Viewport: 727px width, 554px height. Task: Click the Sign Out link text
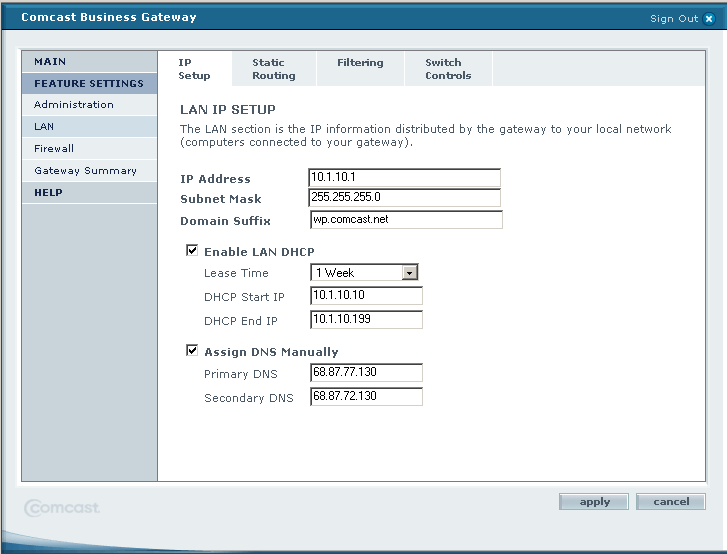click(674, 19)
